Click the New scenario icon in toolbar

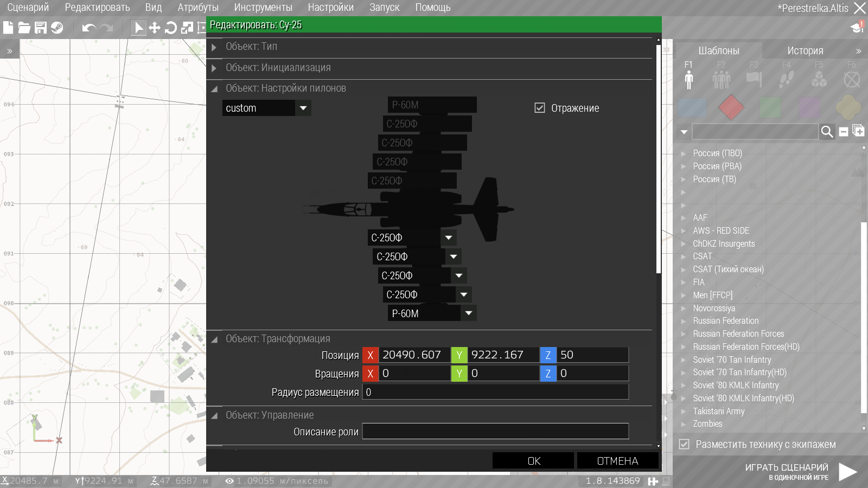[8, 28]
